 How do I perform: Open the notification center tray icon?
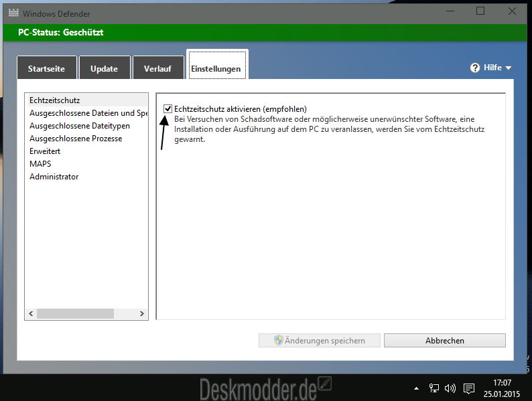pos(469,388)
